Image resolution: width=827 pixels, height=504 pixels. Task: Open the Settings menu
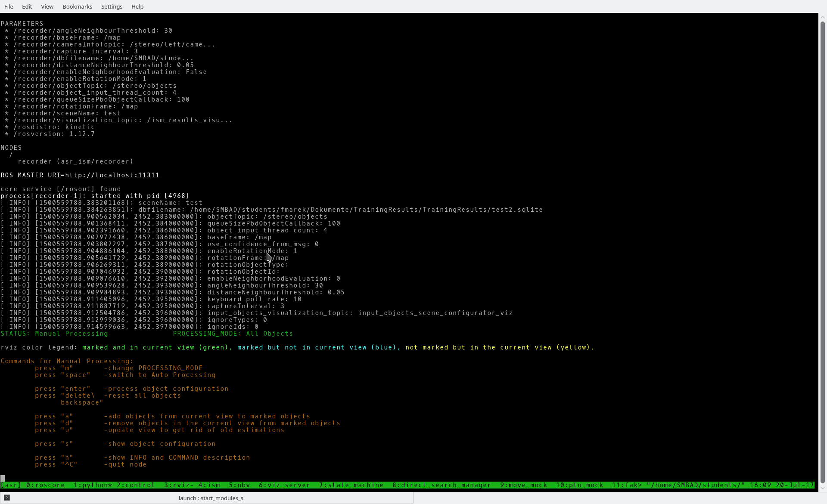click(112, 6)
